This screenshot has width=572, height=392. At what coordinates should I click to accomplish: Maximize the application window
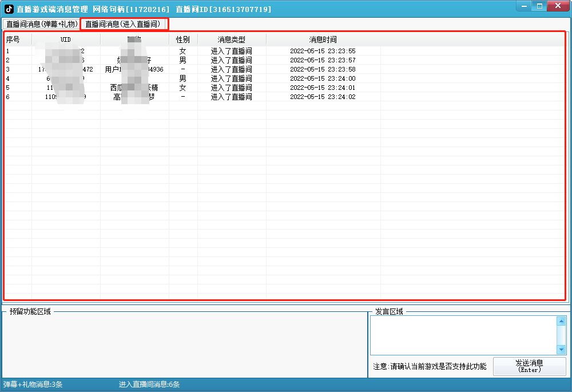(x=539, y=6)
